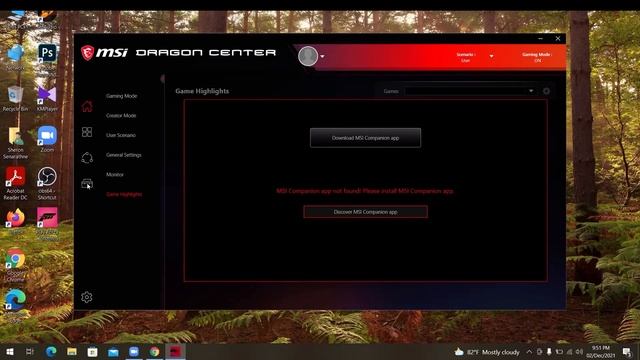The image size is (640, 360).
Task: Minimize the Dragon Center window
Action: click(540, 38)
